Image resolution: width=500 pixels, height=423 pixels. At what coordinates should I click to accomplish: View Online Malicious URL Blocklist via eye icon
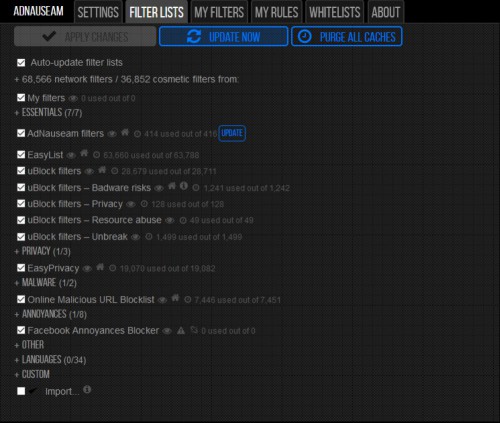click(162, 300)
